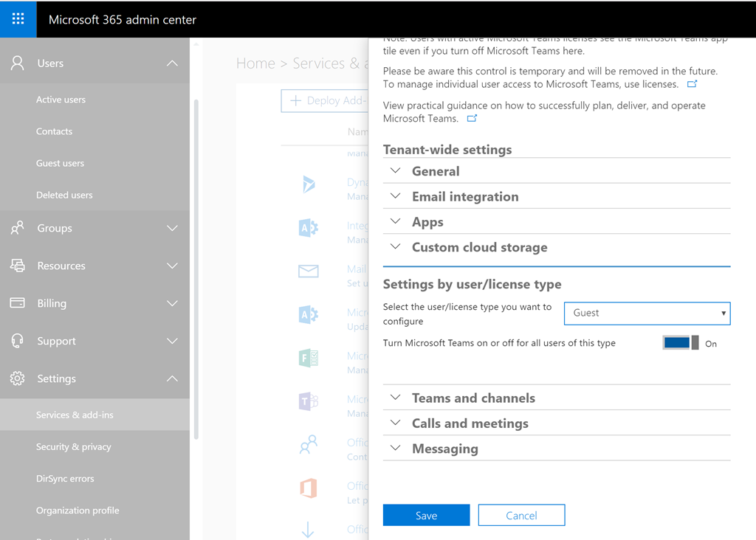Viewport: 756px width, 540px height.
Task: Open the Guest user/license type dropdown
Action: click(647, 313)
